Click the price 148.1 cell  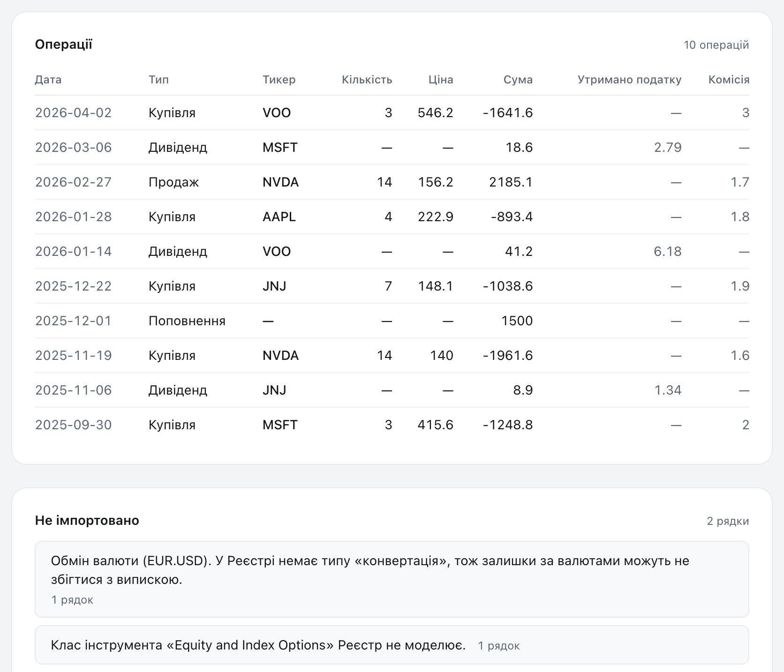(436, 286)
